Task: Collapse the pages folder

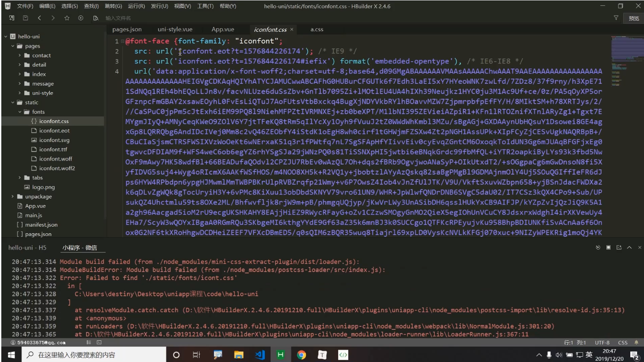Action: coord(13,46)
